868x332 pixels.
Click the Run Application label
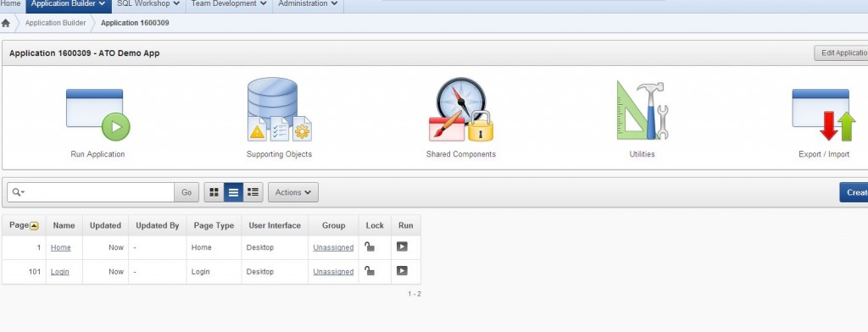98,154
